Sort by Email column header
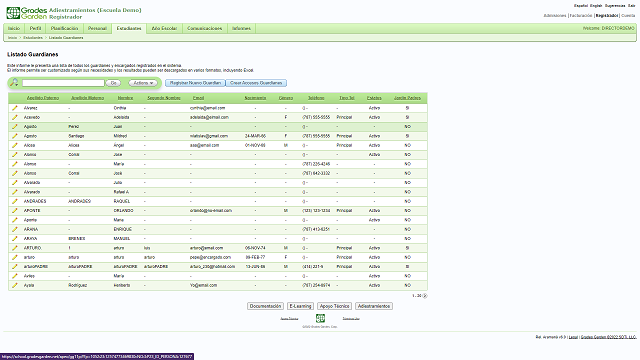 [198, 98]
